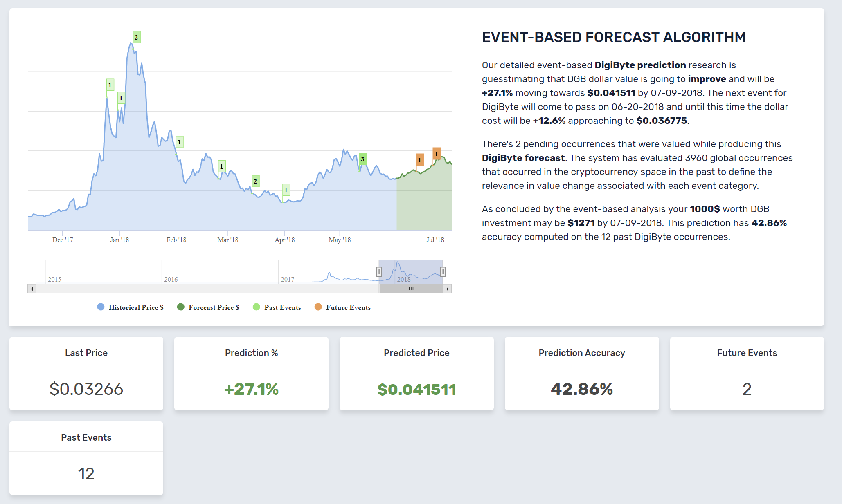842x504 pixels.
Task: Click the first orange future event marker
Action: click(x=420, y=160)
